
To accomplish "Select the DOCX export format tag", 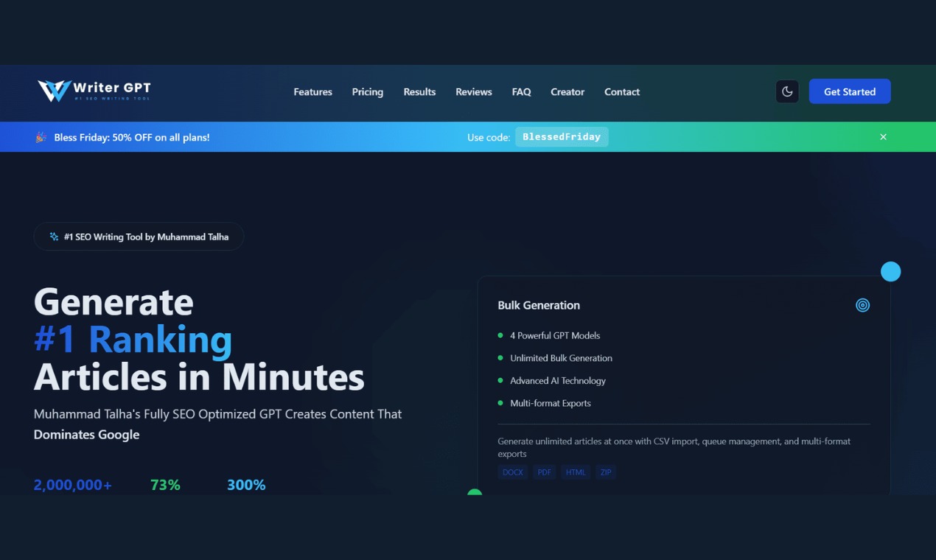I will [x=512, y=472].
